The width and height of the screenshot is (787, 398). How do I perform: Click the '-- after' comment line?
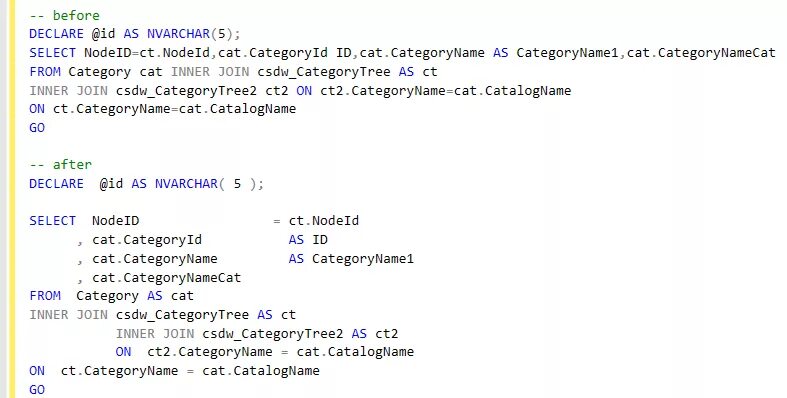click(60, 165)
